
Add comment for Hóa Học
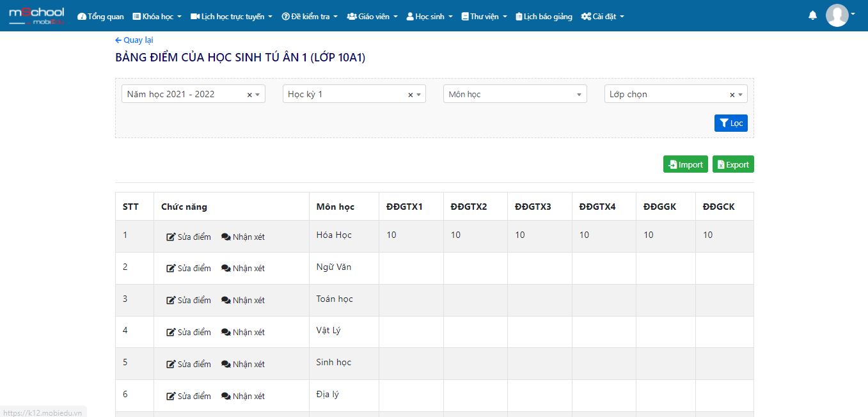(x=243, y=237)
